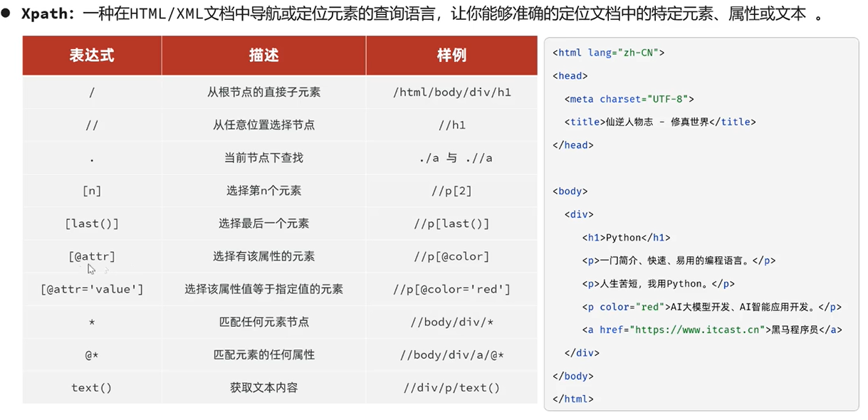The width and height of the screenshot is (868, 420).
Task: Click the closing </body> tag line
Action: click(x=572, y=376)
